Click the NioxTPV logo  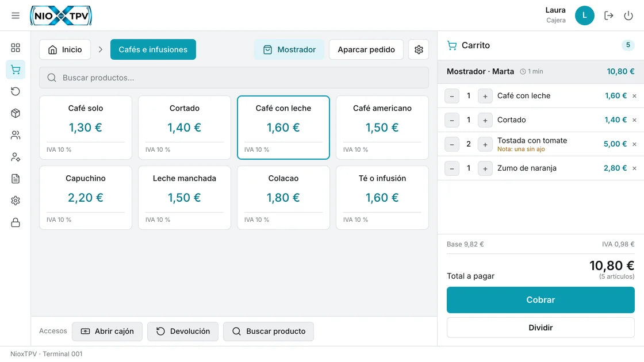click(x=61, y=16)
